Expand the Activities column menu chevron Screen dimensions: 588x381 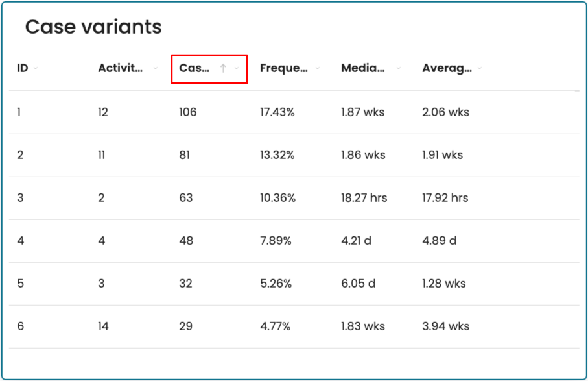pyautogui.click(x=155, y=69)
